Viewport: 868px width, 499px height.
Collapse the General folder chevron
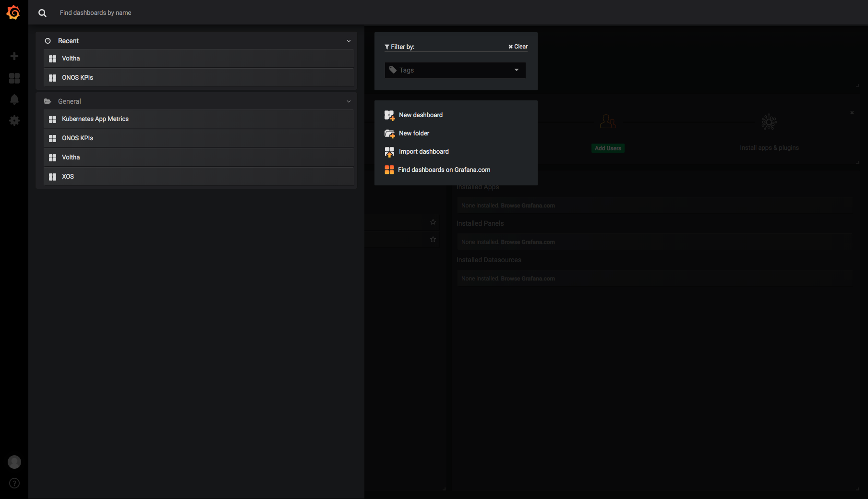[x=349, y=101]
